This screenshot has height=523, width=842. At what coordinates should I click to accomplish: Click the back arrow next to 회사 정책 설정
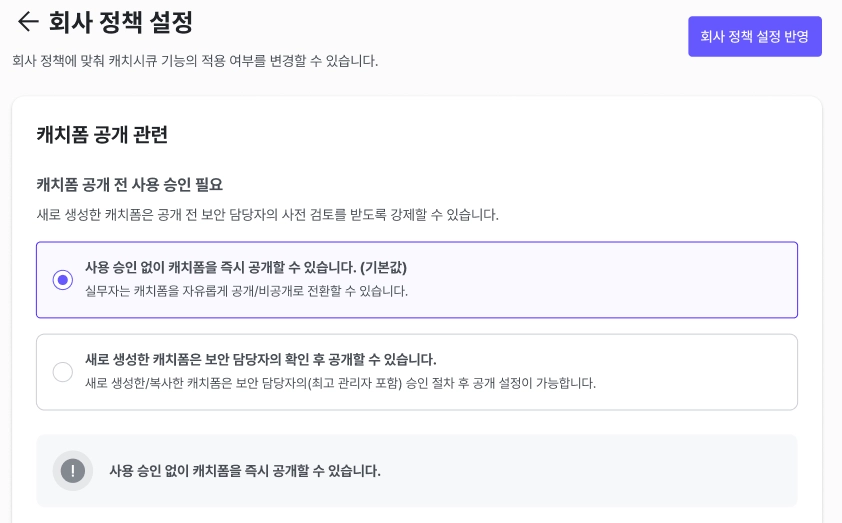tap(27, 22)
